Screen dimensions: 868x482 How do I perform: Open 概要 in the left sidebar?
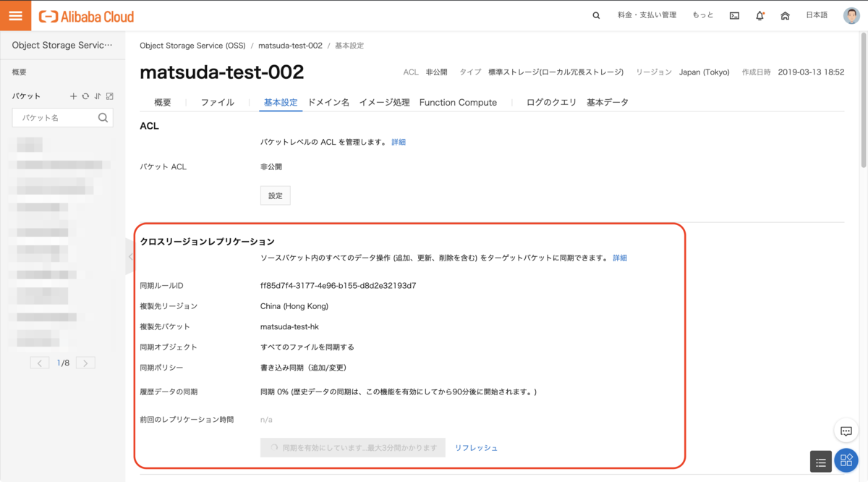point(20,72)
